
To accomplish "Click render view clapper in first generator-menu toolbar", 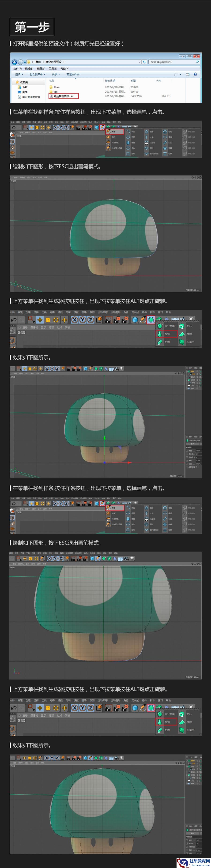I will click(108, 320).
